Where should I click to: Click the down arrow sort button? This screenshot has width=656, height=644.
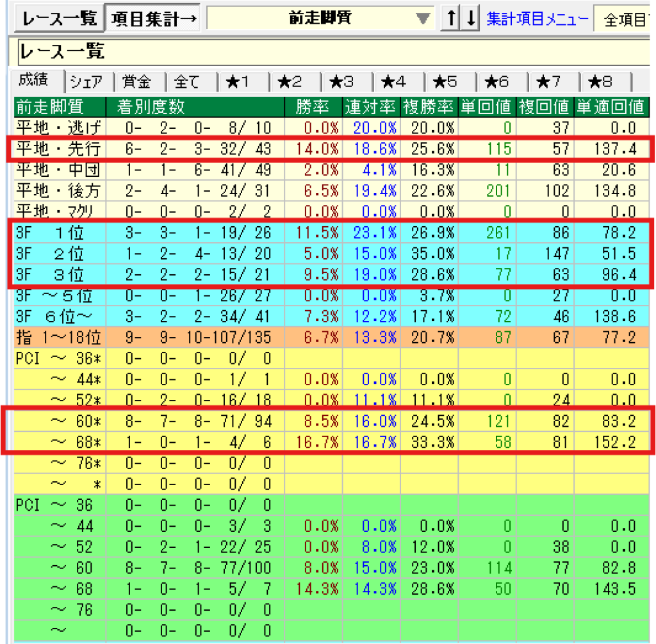pyautogui.click(x=471, y=19)
